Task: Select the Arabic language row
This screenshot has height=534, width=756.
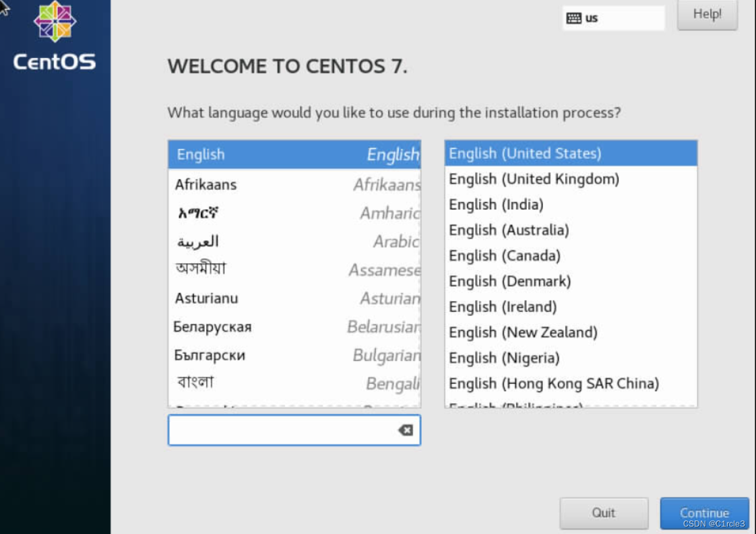Action: 294,241
